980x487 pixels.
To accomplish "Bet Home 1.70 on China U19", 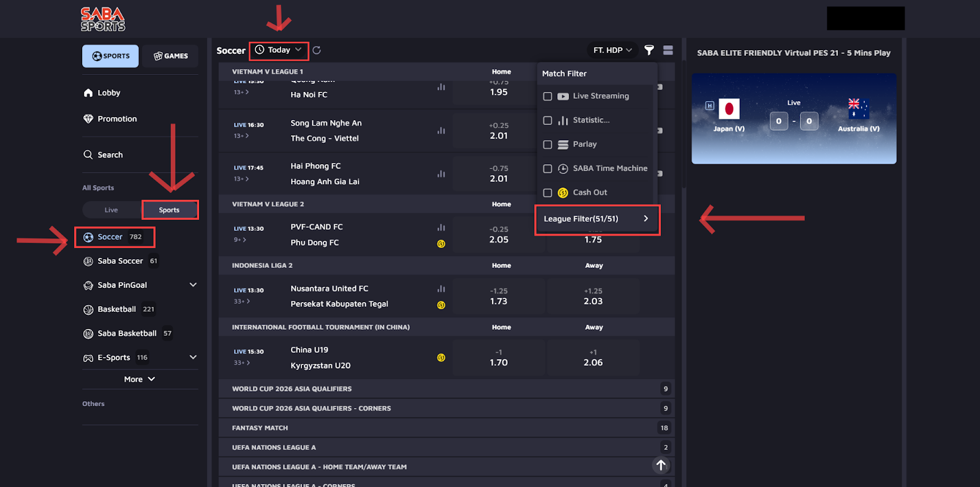I will [499, 358].
